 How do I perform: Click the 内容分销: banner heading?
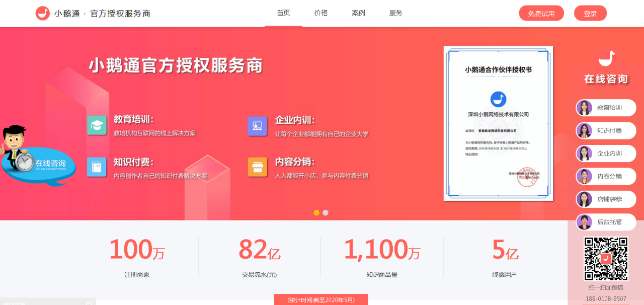[295, 162]
